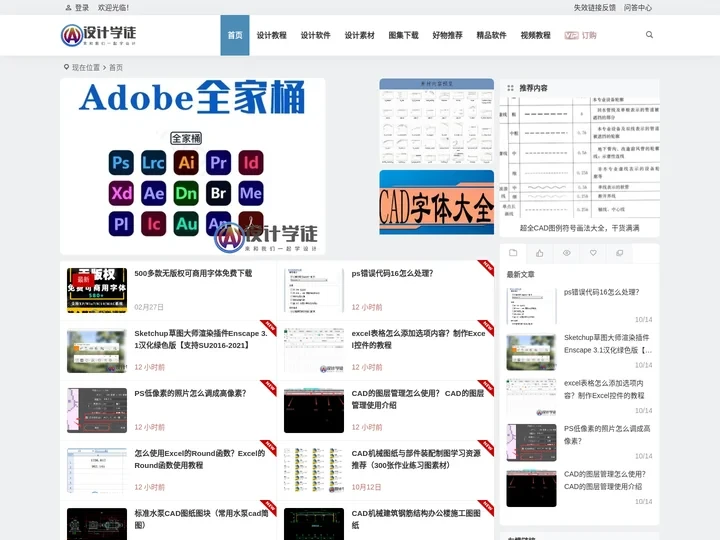Open the 图集下载 menu
The width and height of the screenshot is (720, 540).
403,35
